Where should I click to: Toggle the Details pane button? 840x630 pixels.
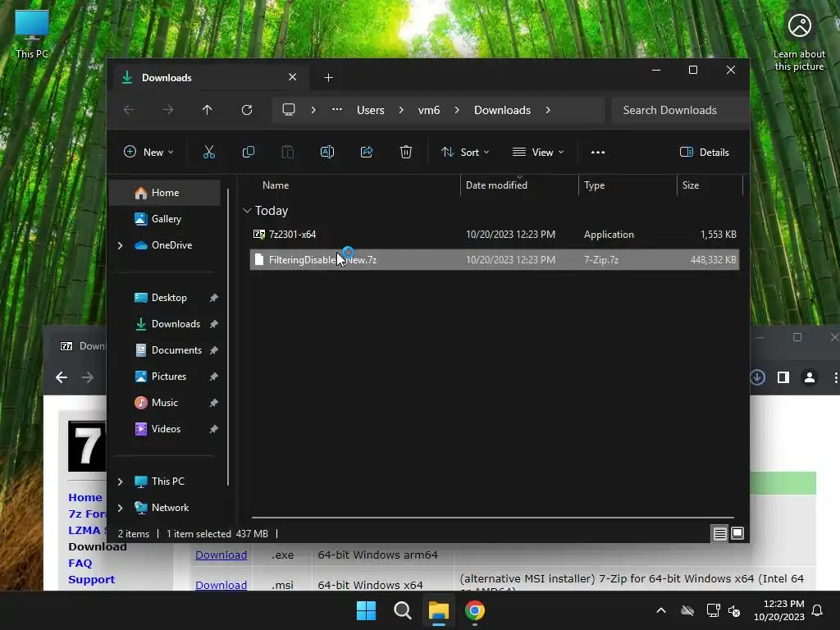(x=705, y=152)
